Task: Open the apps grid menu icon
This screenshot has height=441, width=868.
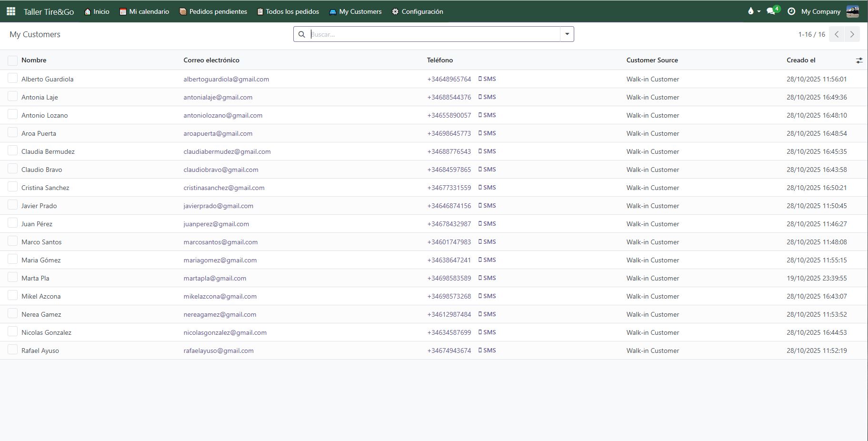Action: tap(11, 11)
